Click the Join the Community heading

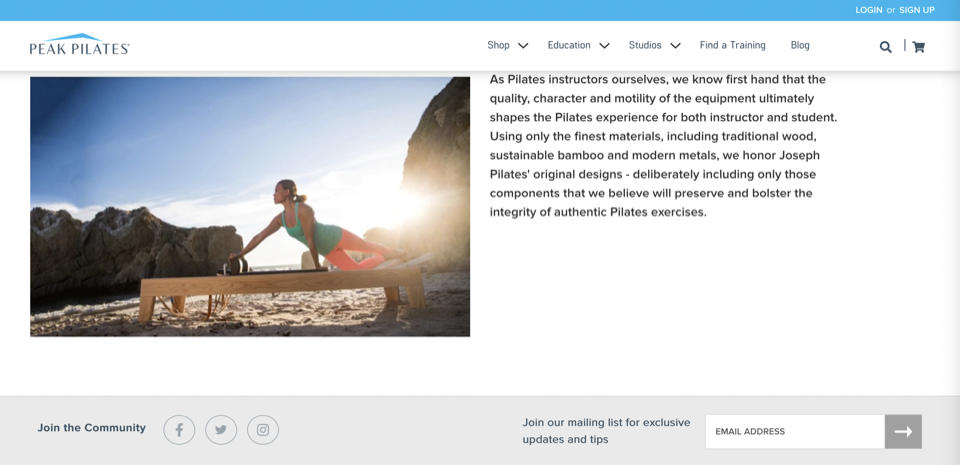(x=92, y=428)
